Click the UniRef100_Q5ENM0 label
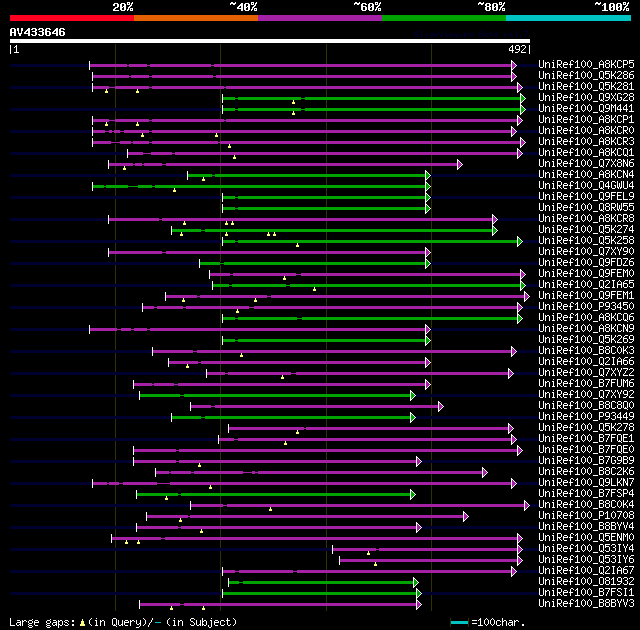 (586, 538)
